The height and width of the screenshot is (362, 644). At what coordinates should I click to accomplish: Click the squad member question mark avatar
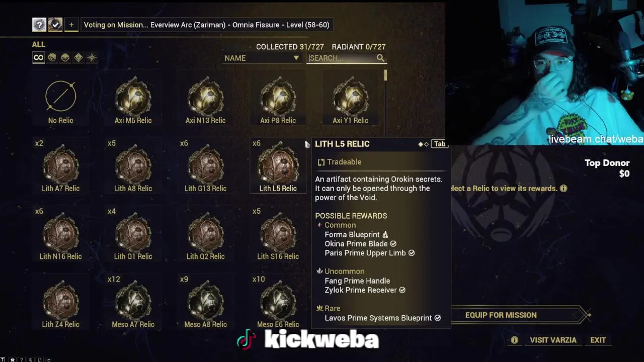[x=39, y=25]
